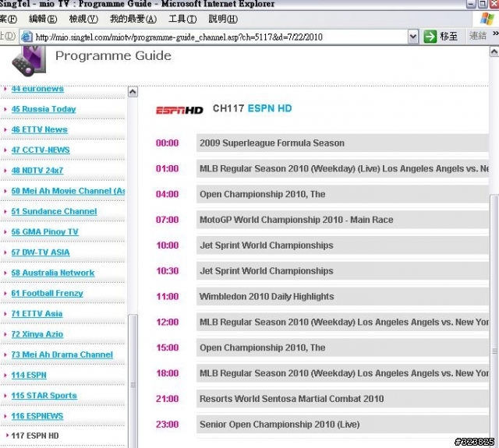This screenshot has width=499, height=448.
Task: Open 114 ESPN channel guide
Action: click(29, 375)
